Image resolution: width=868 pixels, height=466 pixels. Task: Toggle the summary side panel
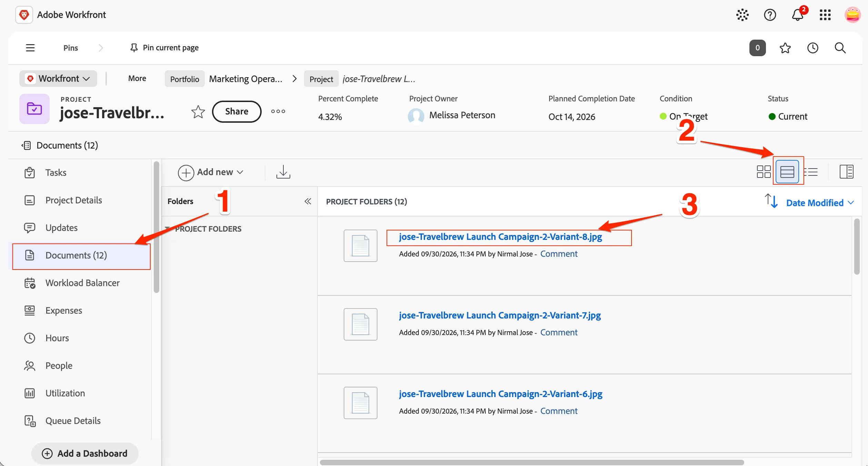tap(846, 172)
